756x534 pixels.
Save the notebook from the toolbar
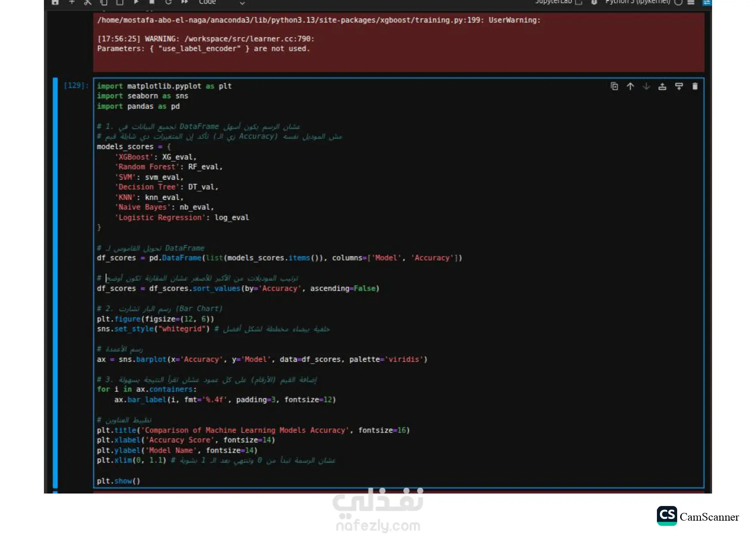[55, 2]
